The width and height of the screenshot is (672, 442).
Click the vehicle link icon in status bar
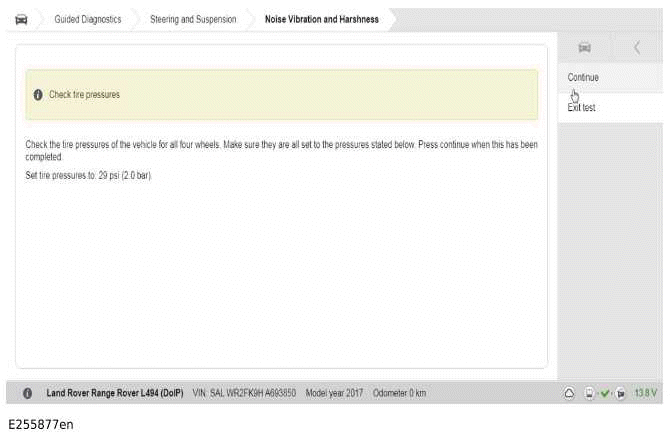pyautogui.click(x=620, y=393)
